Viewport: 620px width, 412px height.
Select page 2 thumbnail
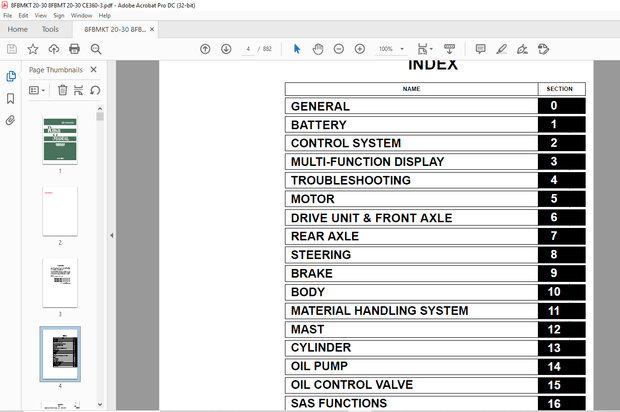(59, 210)
